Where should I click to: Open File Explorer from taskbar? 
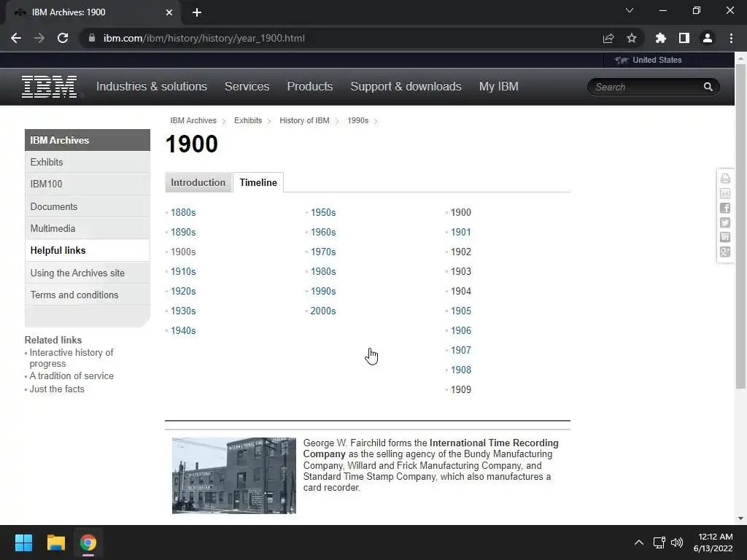click(x=55, y=542)
